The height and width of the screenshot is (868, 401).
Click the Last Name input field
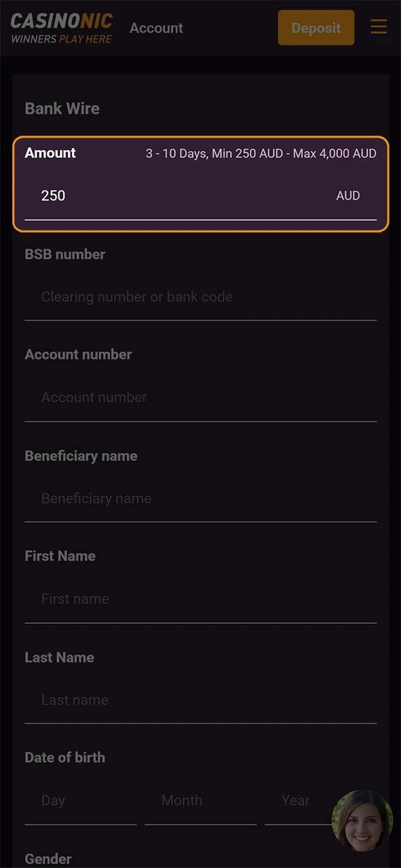[200, 700]
